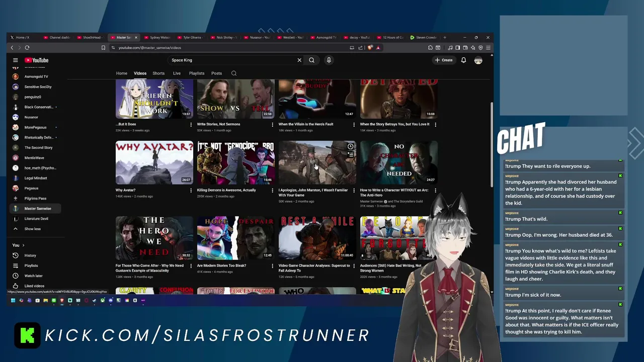Bookmark this page in the address bar
This screenshot has height=362, width=644.
(x=103, y=48)
